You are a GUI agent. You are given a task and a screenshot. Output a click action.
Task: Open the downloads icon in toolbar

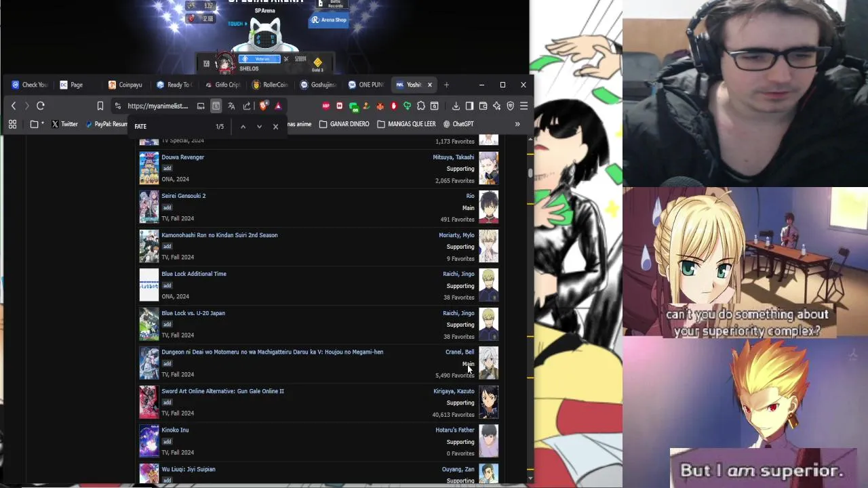tap(456, 106)
